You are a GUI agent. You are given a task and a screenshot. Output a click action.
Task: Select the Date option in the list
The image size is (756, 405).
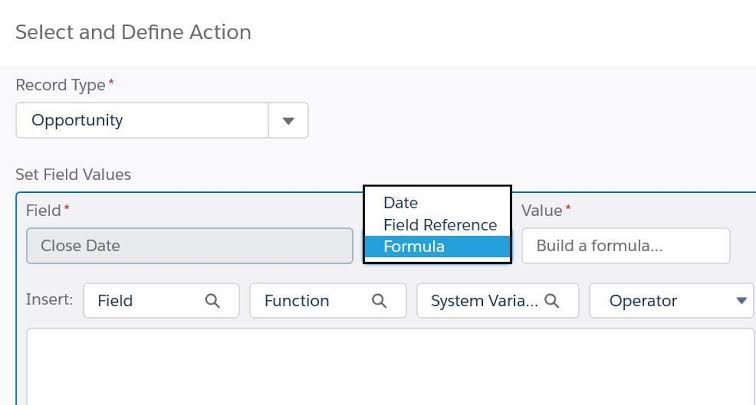point(400,203)
